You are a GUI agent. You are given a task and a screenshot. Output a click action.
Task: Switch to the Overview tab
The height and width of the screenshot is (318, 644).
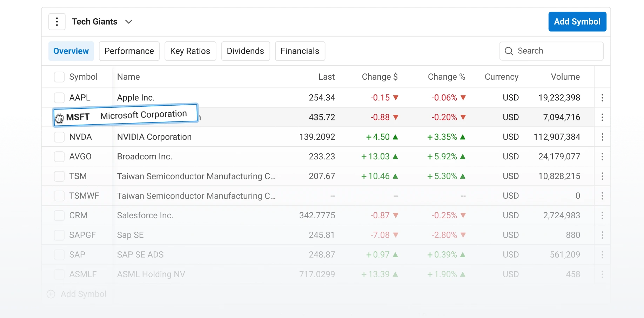pos(71,51)
